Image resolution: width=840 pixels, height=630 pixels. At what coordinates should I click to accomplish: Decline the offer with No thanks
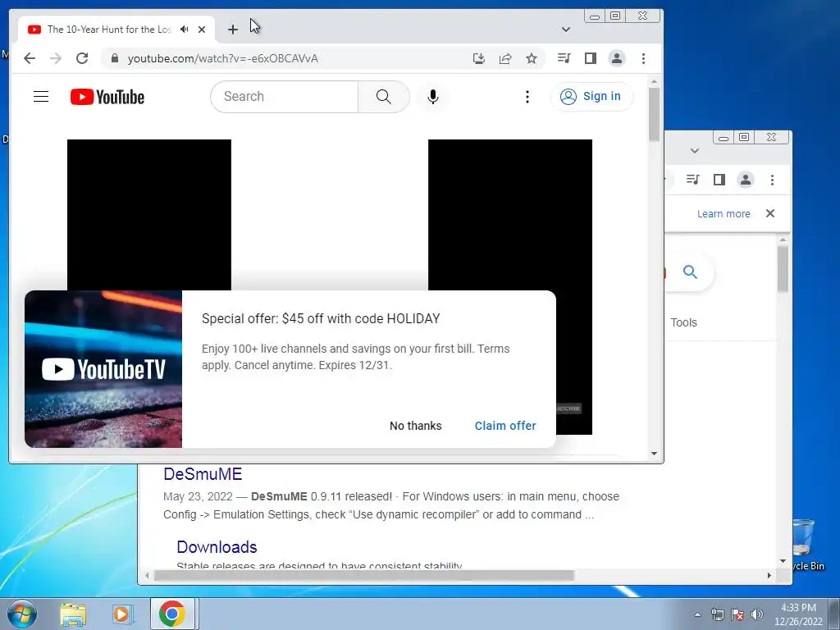pyautogui.click(x=416, y=426)
